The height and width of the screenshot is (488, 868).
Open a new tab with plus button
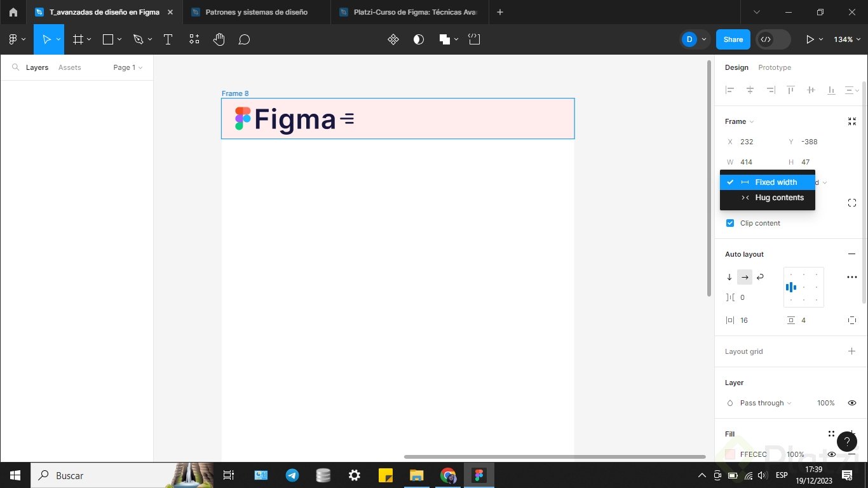click(500, 12)
